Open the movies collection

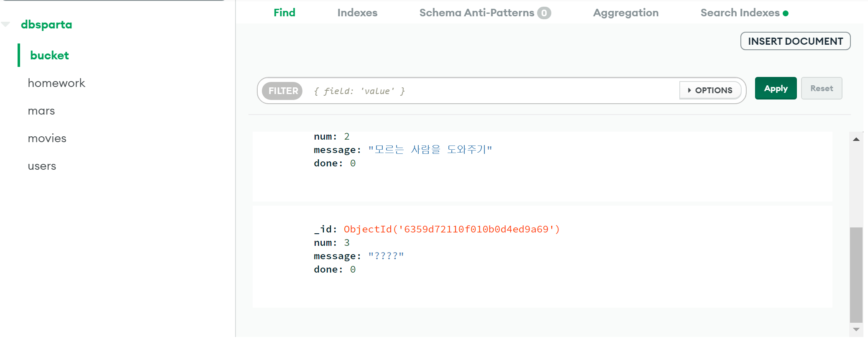coord(47,138)
